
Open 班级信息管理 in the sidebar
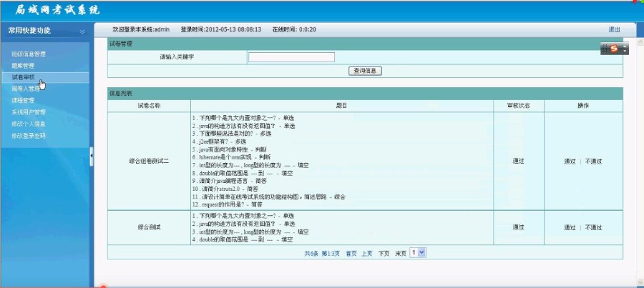(x=29, y=54)
